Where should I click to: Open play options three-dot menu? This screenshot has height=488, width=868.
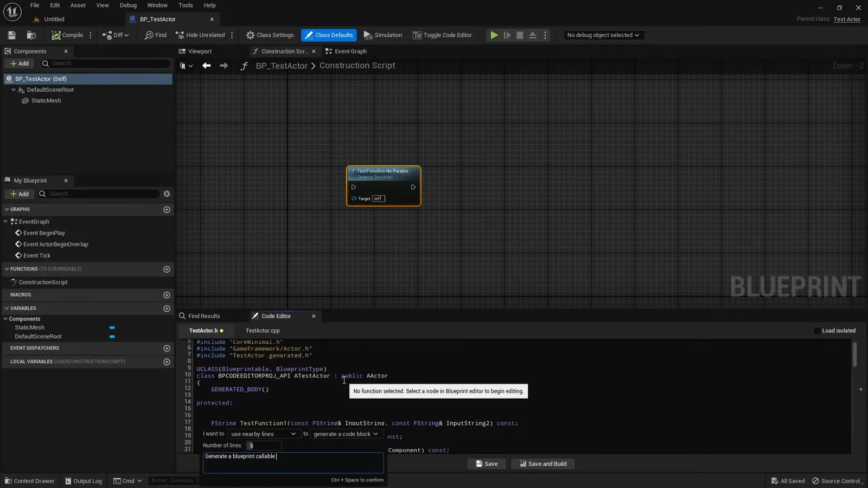(545, 35)
